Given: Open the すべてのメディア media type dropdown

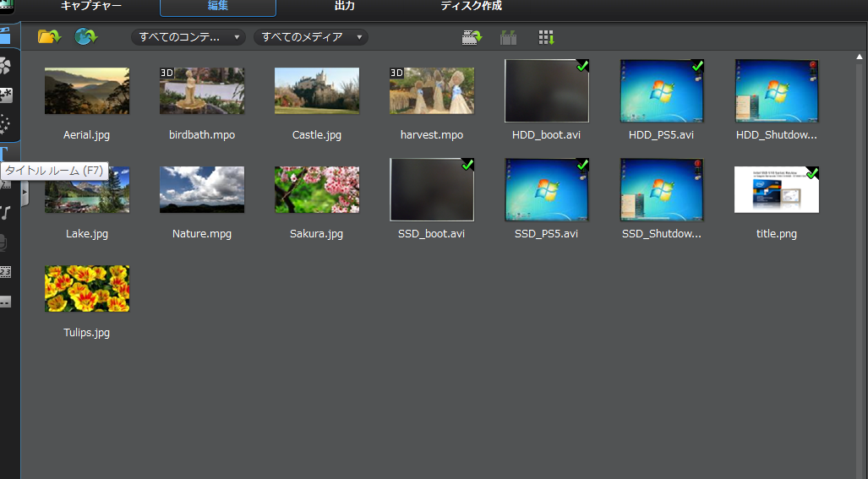Looking at the screenshot, I should click(310, 37).
